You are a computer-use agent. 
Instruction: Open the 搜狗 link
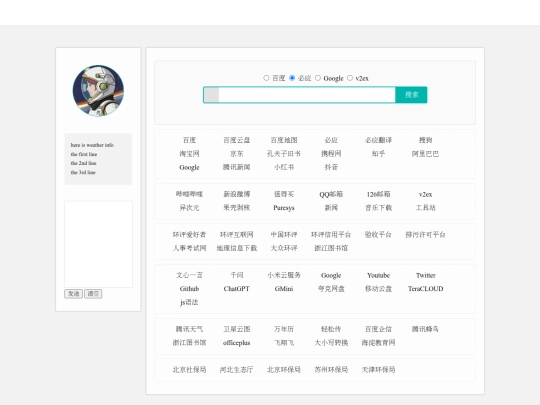[425, 140]
